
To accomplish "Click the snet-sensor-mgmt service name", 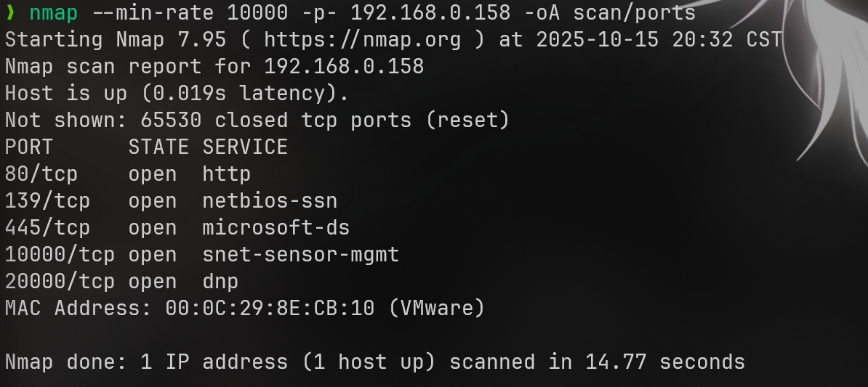I will point(301,255).
